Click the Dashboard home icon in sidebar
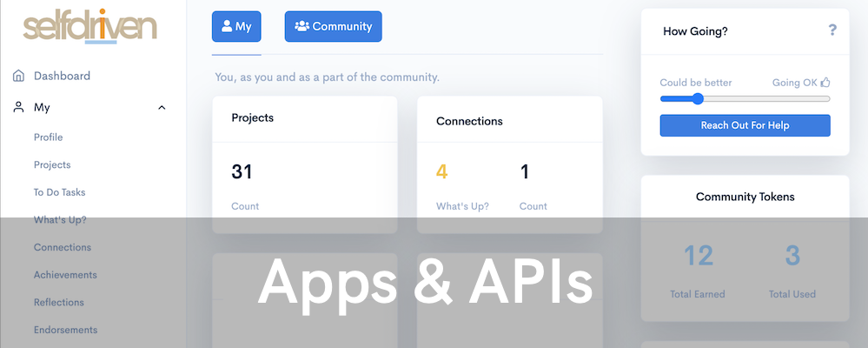868x348 pixels. 18,76
